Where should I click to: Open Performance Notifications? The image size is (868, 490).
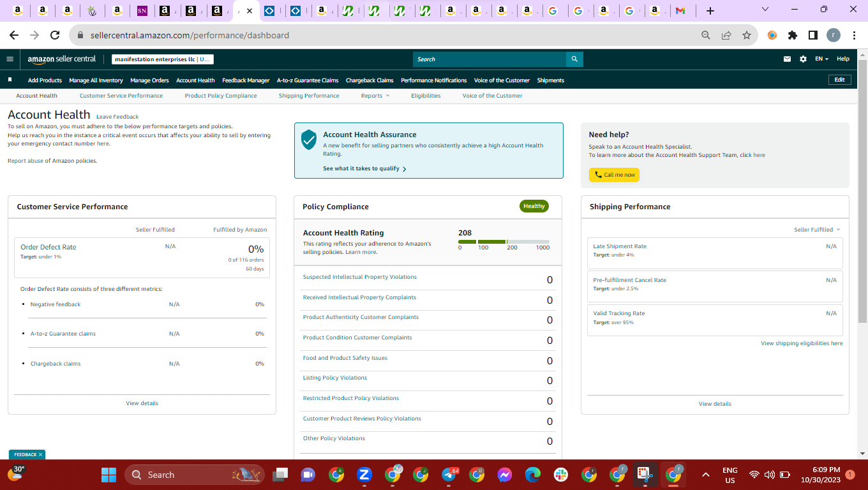tap(434, 80)
